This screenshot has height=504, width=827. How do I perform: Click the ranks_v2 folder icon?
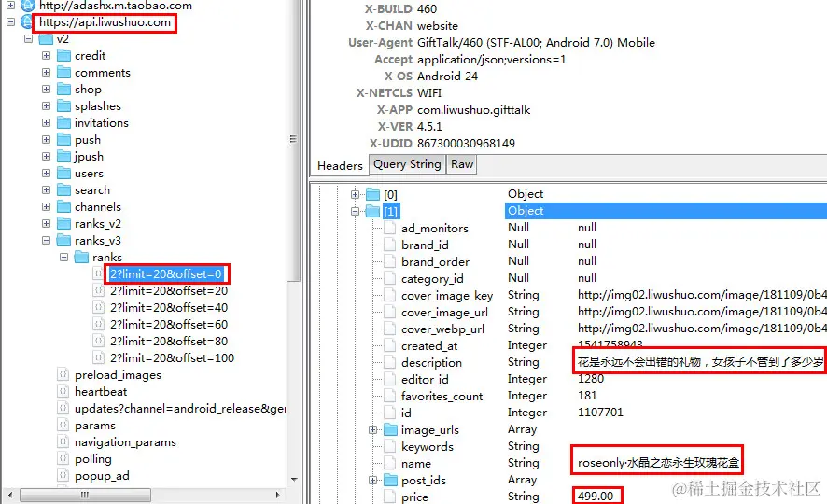click(x=63, y=223)
